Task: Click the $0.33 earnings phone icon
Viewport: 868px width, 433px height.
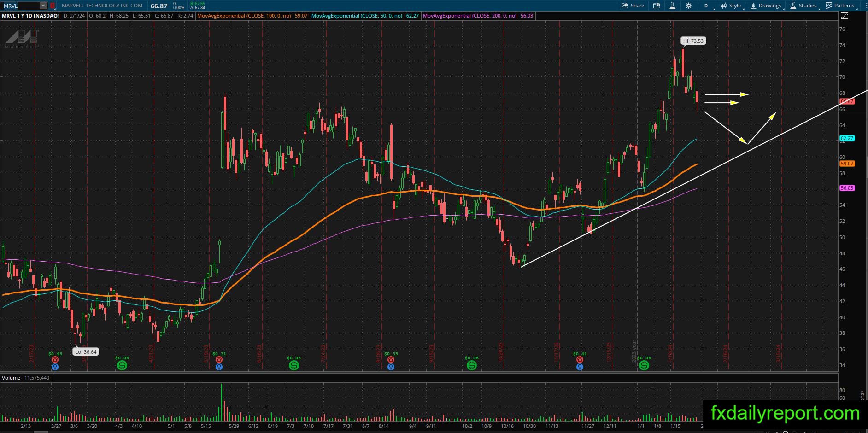Action: 391,359
